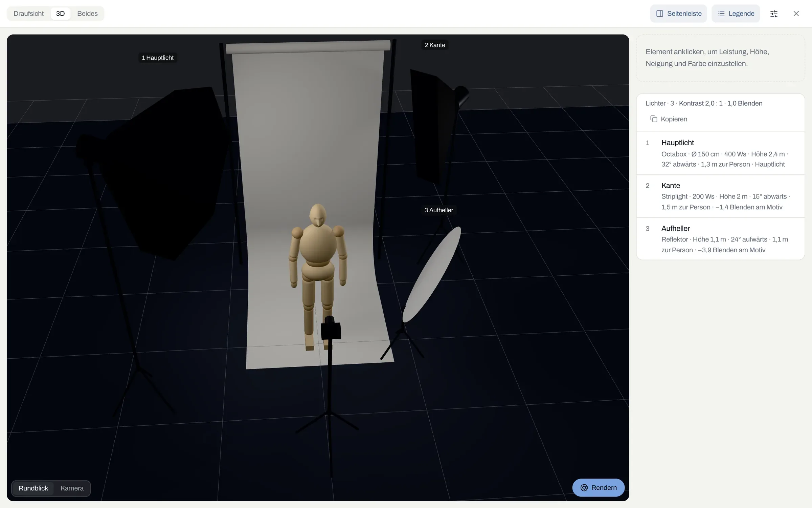This screenshot has width=812, height=508.
Task: Click the Rendern button
Action: (598, 487)
